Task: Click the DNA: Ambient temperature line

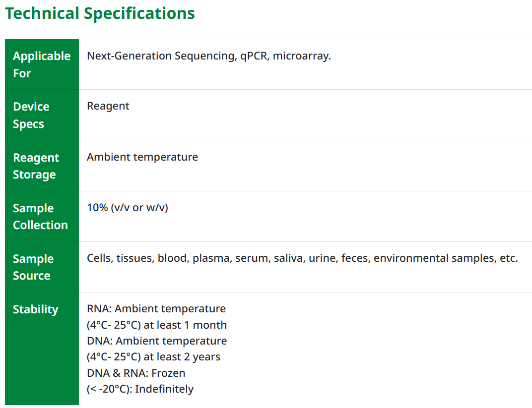Action: coord(157,341)
